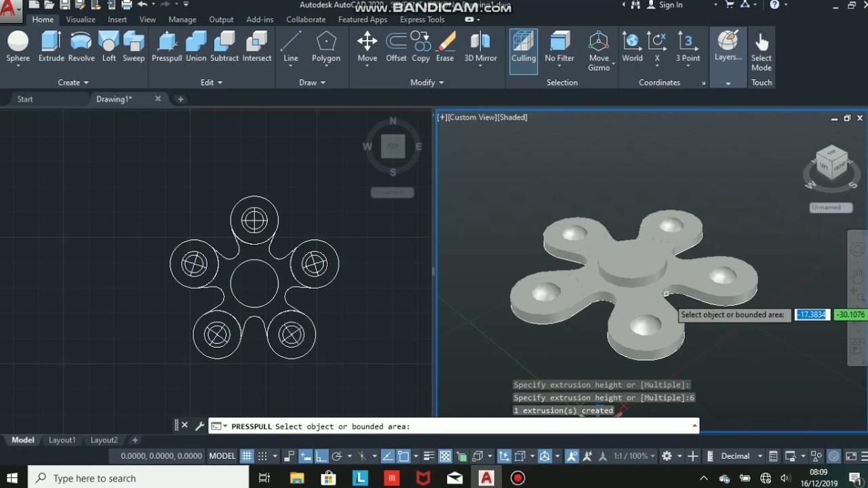Expand the command line history arrow
868x488 pixels.
tap(694, 426)
